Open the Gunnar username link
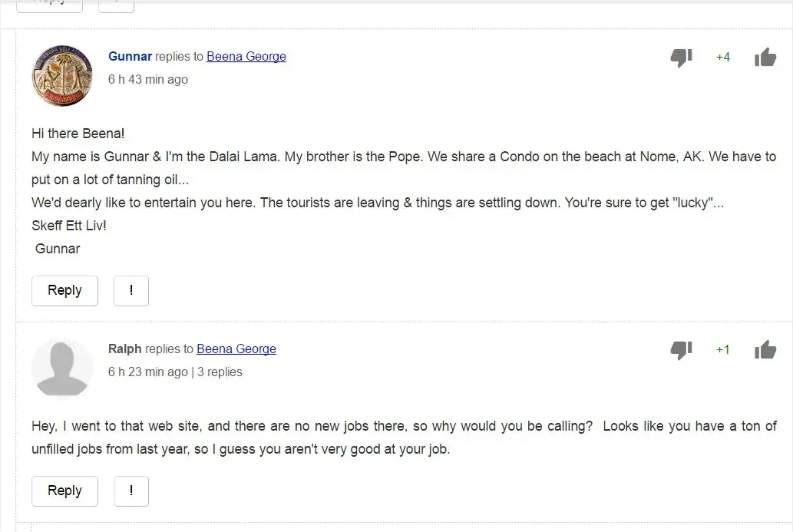Screen dimensions: 793x532 (x=130, y=57)
